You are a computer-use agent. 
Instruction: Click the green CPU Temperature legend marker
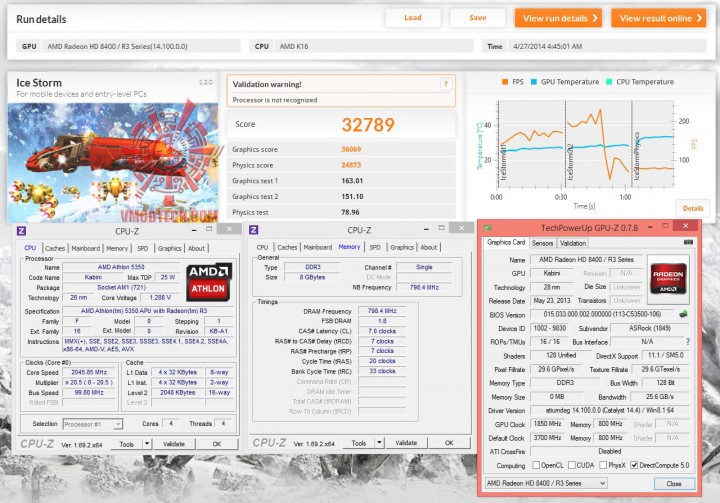click(x=609, y=82)
